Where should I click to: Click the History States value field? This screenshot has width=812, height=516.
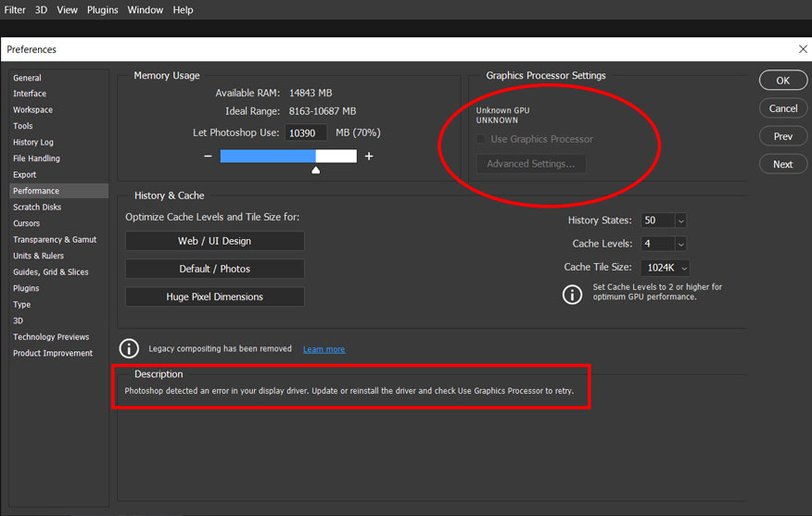[x=658, y=220]
